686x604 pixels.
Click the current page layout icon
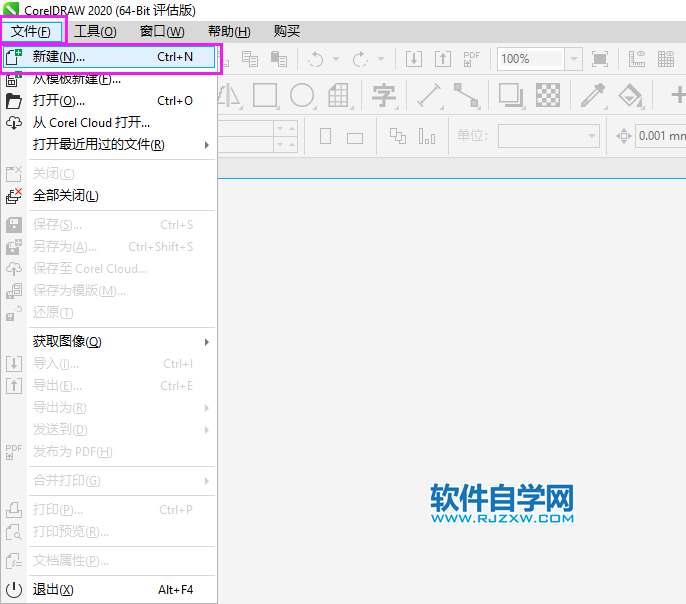tap(427, 136)
